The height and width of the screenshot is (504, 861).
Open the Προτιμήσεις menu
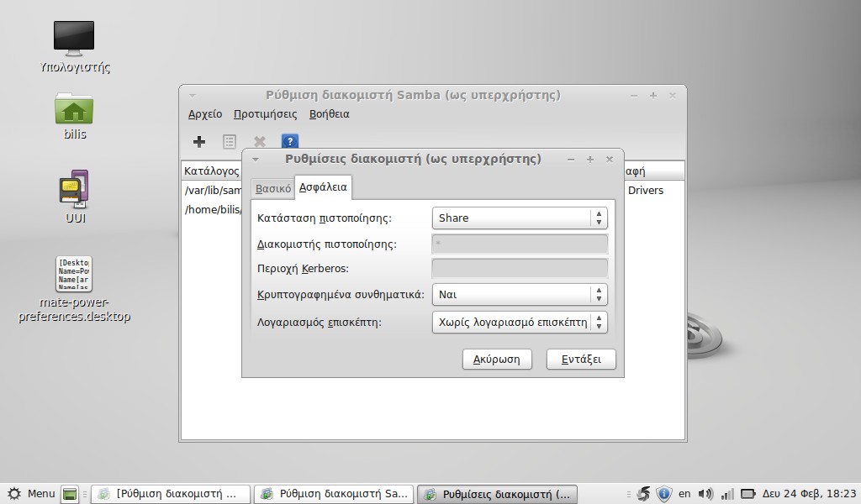pos(265,114)
